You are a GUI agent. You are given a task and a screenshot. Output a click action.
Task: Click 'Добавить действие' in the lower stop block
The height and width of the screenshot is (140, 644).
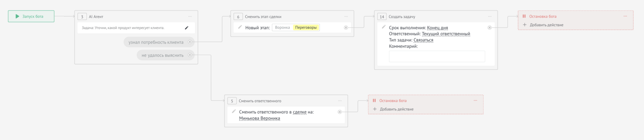coord(393,109)
